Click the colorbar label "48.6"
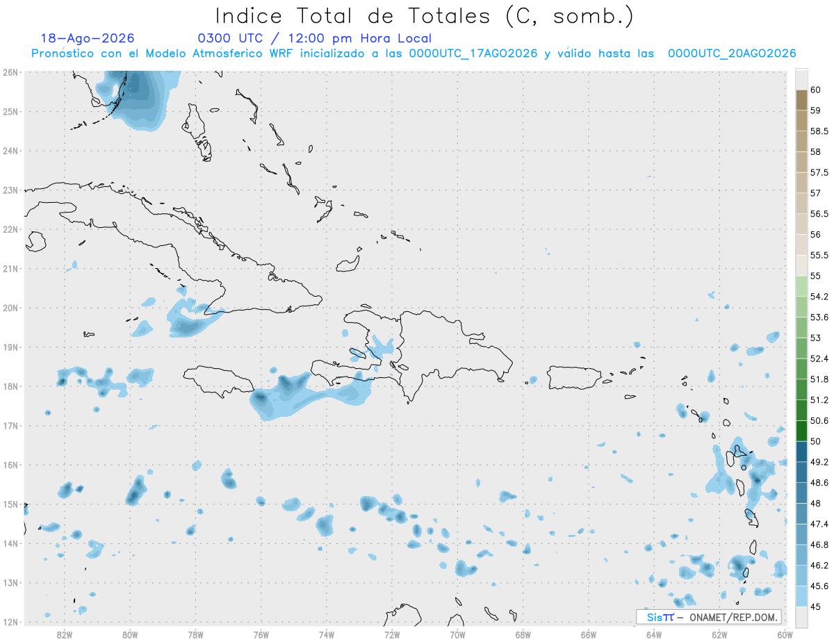Viewport: 834px width, 644px height. (x=819, y=483)
